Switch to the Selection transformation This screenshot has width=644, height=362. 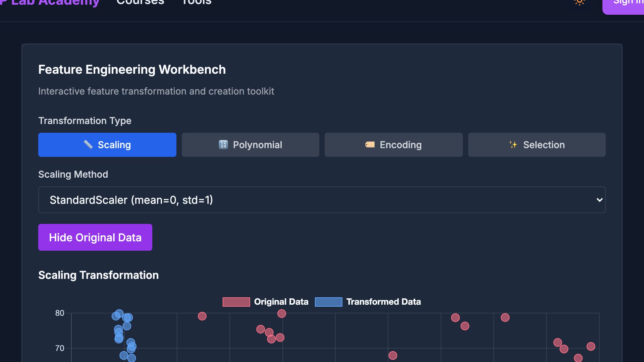click(x=537, y=145)
